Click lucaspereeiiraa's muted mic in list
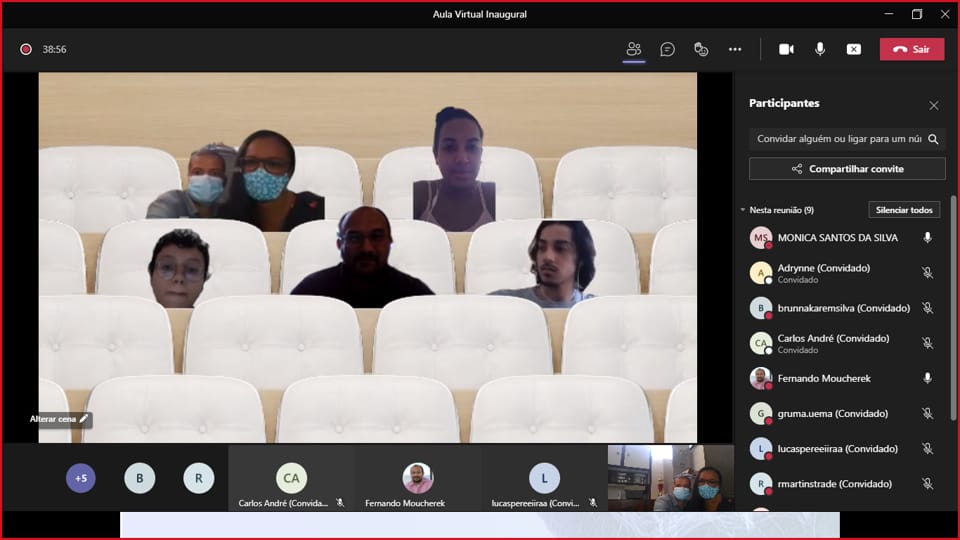The height and width of the screenshot is (540, 960). point(928,449)
